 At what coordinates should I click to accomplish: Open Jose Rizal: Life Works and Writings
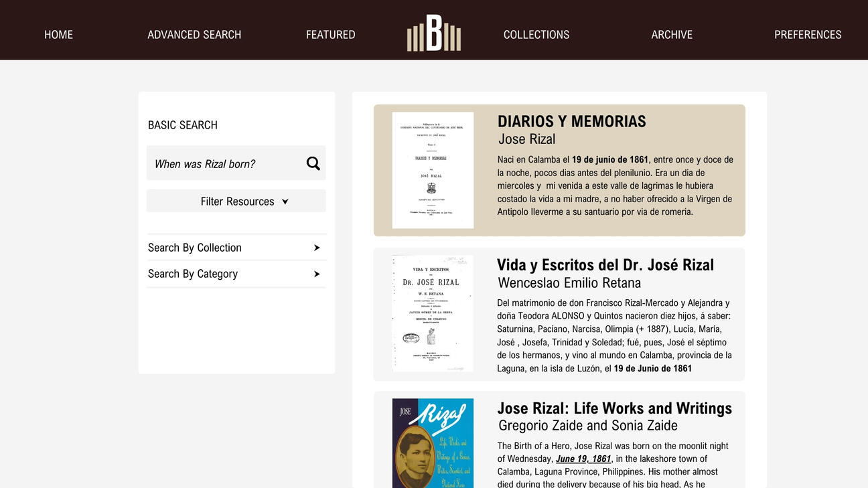[614, 408]
